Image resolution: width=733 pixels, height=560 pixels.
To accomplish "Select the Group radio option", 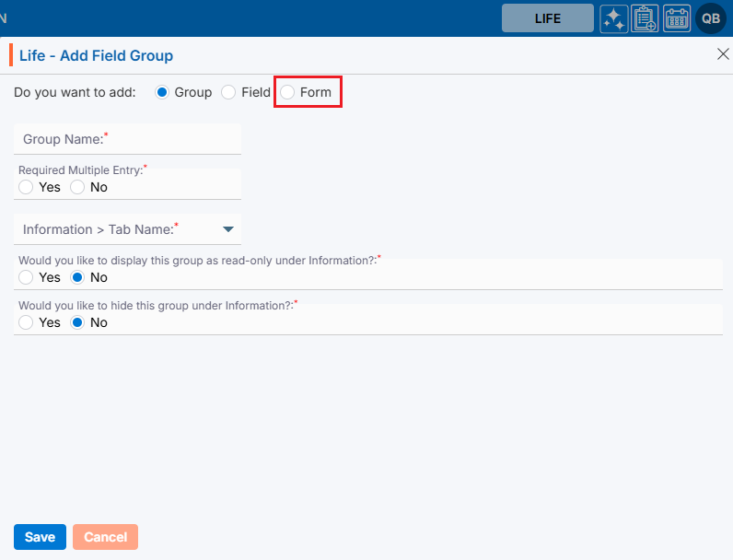I will click(x=163, y=92).
